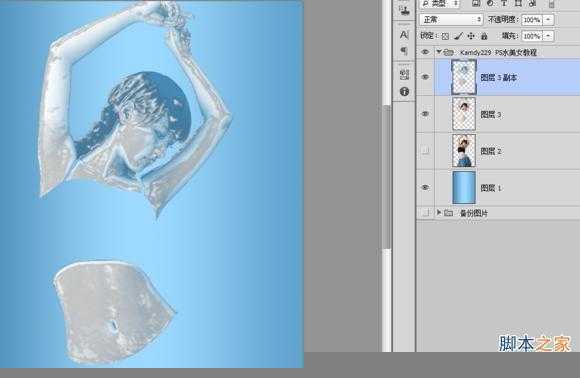Viewport: 580px width, 378px height.
Task: Open the 不透明度 opacity slider arrow
Action: coord(549,20)
